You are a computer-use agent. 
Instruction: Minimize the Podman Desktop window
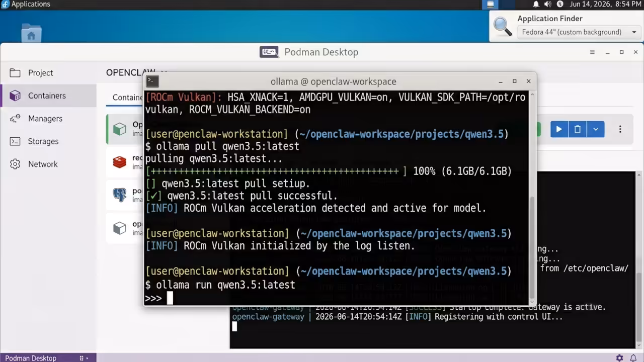[x=607, y=52]
